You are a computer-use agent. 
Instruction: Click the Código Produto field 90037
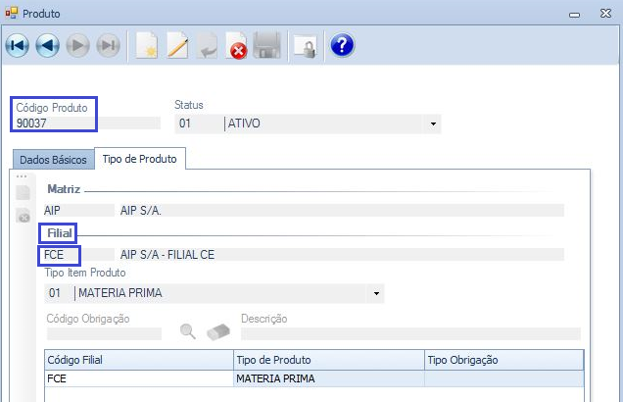click(87, 123)
